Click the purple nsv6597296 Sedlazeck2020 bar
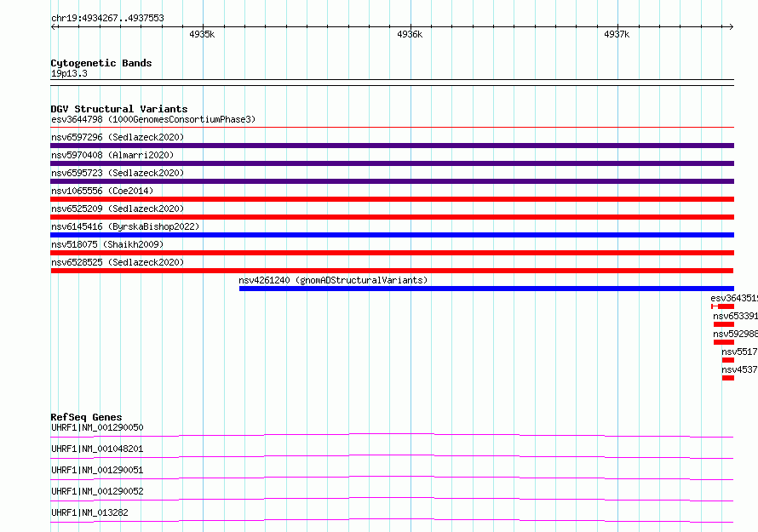 tap(392, 146)
